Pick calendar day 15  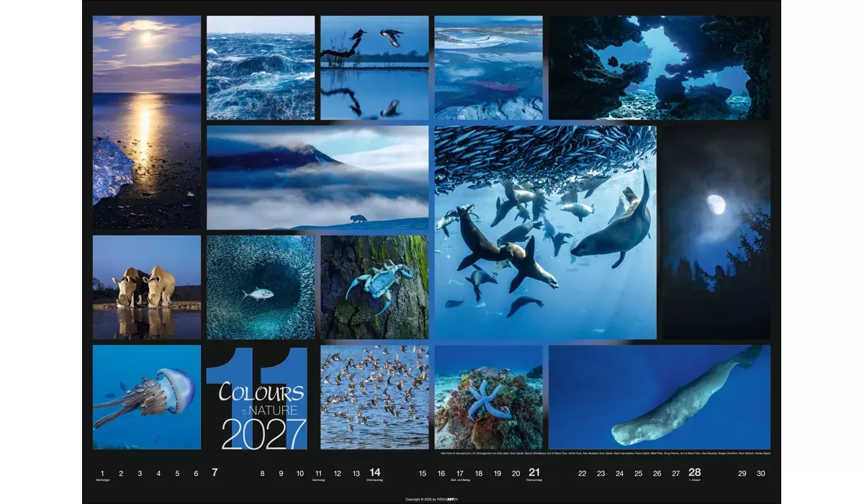[423, 473]
